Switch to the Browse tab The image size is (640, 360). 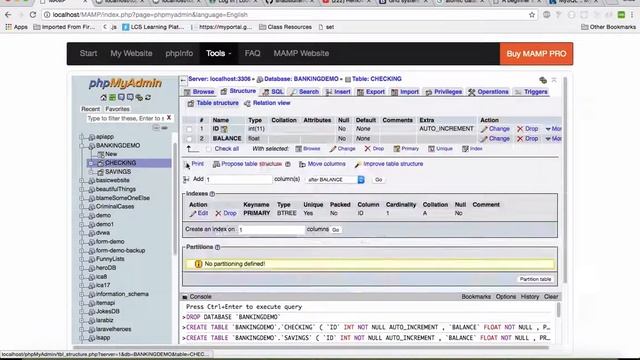(x=199, y=92)
